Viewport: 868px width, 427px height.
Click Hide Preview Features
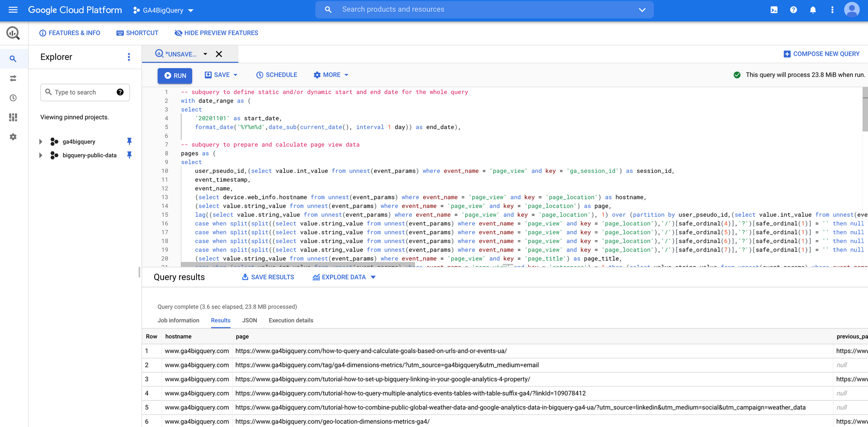216,33
